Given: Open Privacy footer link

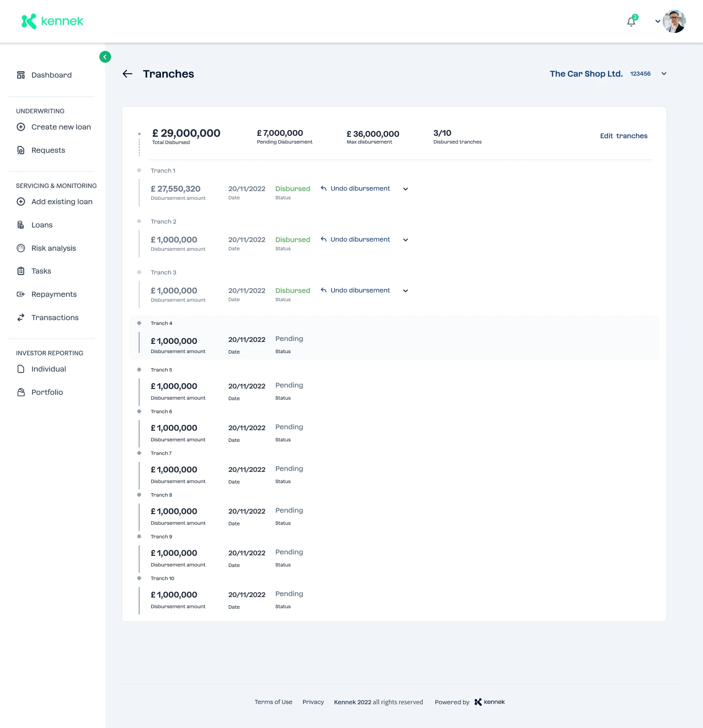Looking at the screenshot, I should point(313,702).
